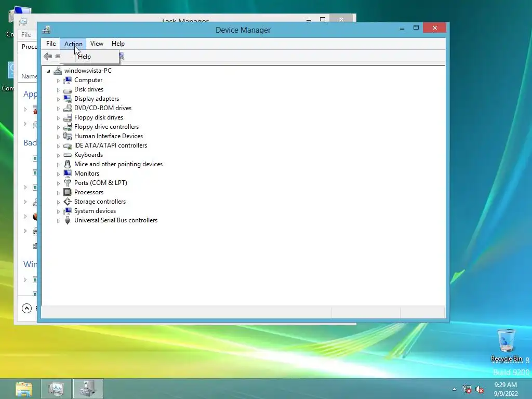Click the IDE ATA/ATAPI controllers icon
The image size is (532, 399).
coord(68,145)
